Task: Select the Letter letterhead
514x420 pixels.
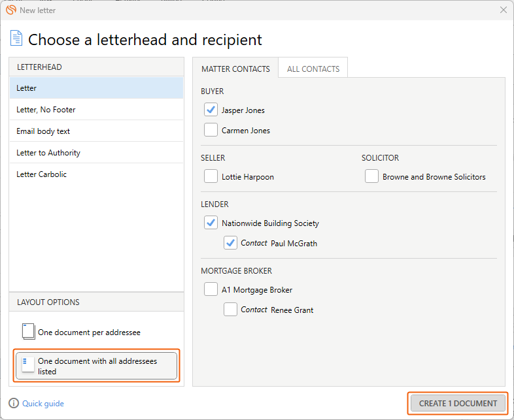Action: click(96, 88)
